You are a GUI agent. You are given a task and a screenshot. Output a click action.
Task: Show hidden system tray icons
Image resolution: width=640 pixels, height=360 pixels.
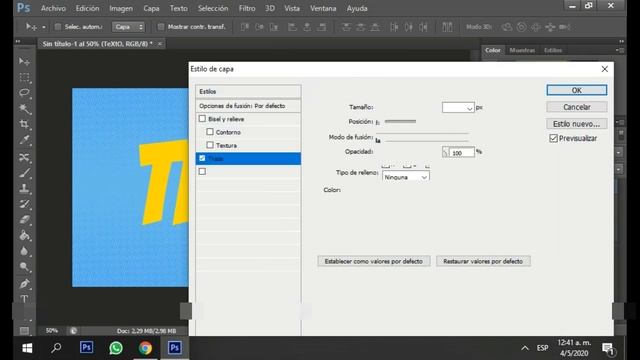(x=525, y=348)
